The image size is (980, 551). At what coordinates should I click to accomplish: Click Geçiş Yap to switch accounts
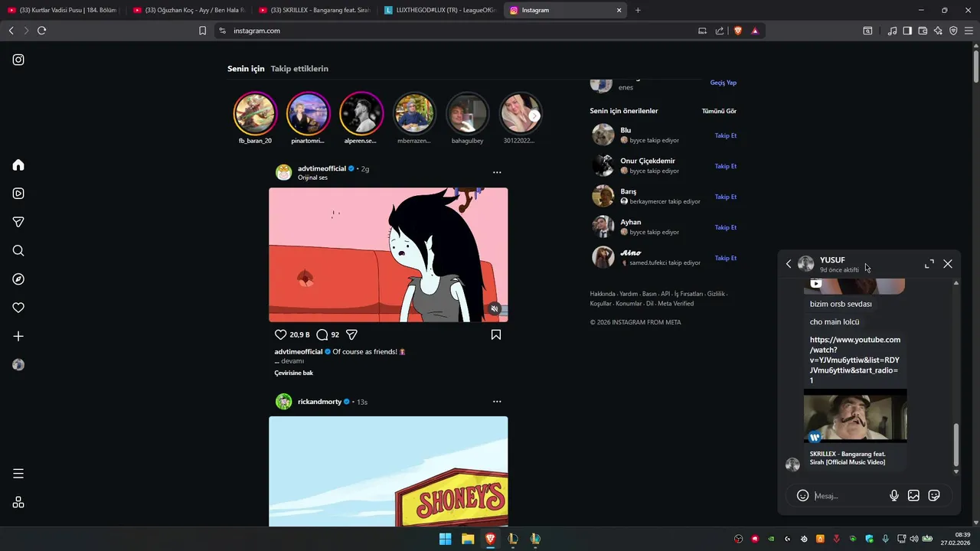pyautogui.click(x=724, y=83)
